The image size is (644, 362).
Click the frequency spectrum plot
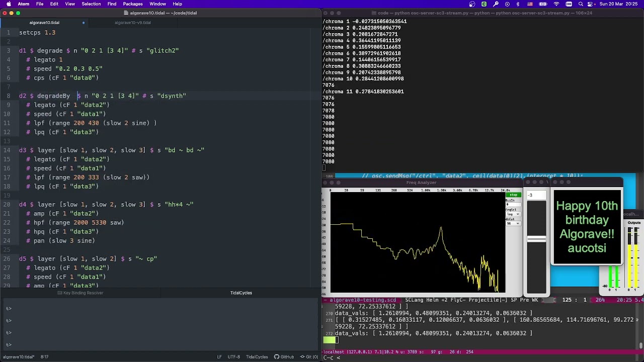click(418, 243)
